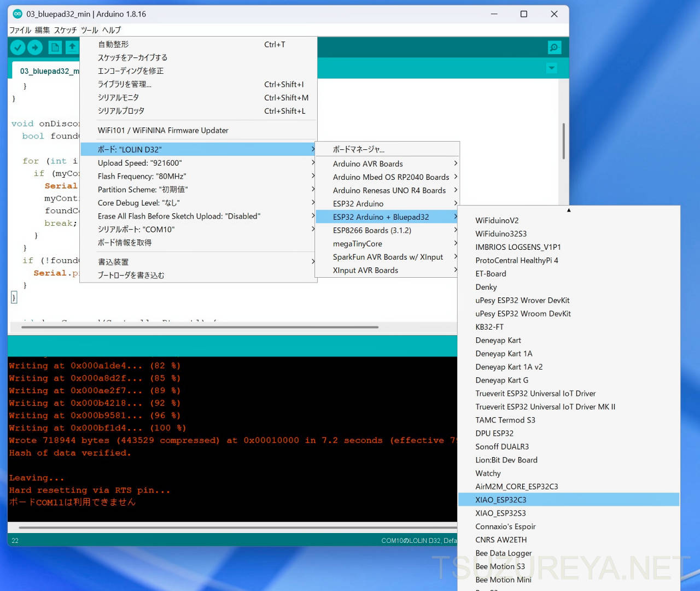Open シリアルプロッタ menu entry

click(x=199, y=111)
